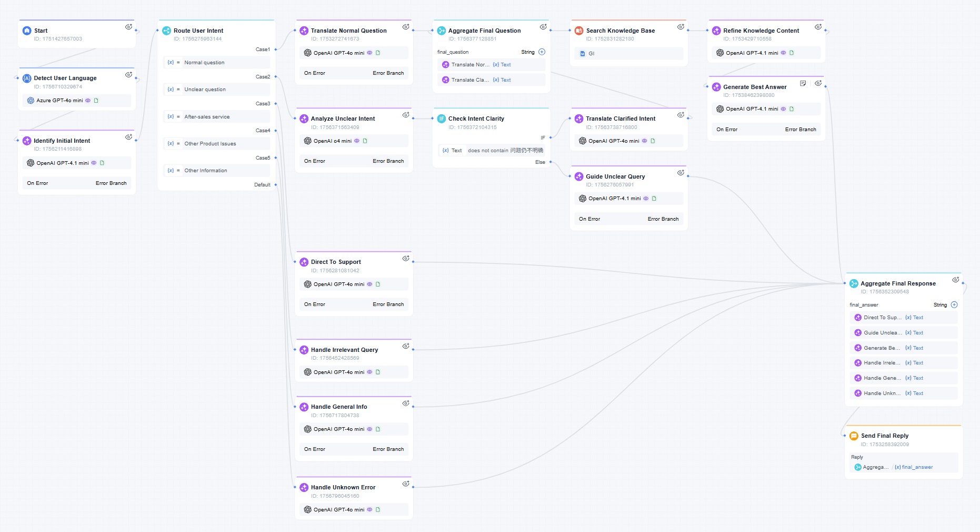Click the final_answer variable link in Send Final Reply
Screen dimensions: 980x532
(x=915, y=467)
